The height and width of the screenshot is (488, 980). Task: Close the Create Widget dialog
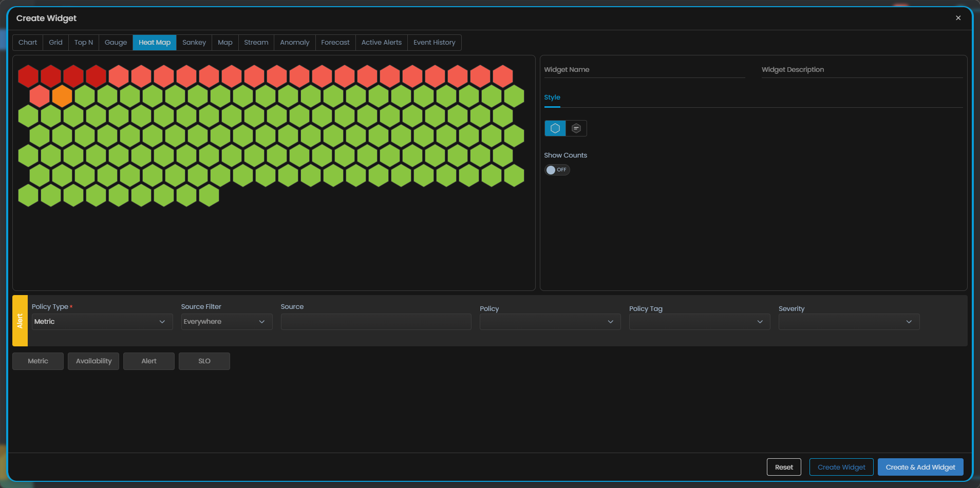click(958, 18)
